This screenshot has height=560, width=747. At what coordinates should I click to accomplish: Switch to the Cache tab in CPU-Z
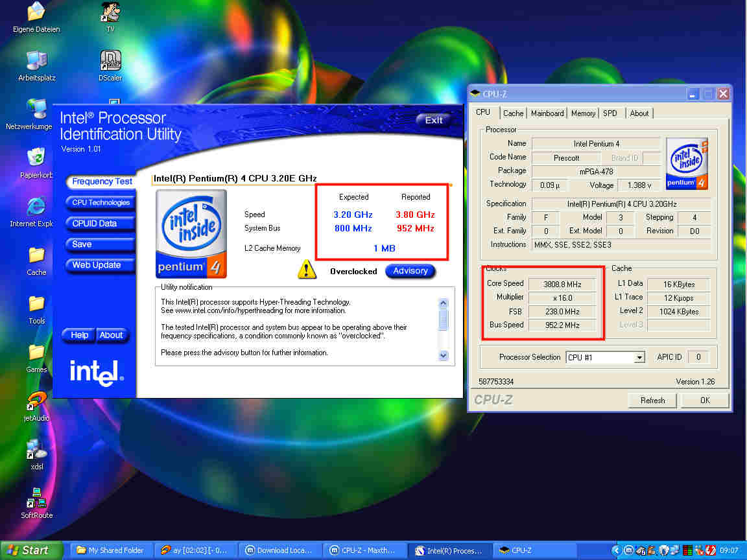click(513, 113)
